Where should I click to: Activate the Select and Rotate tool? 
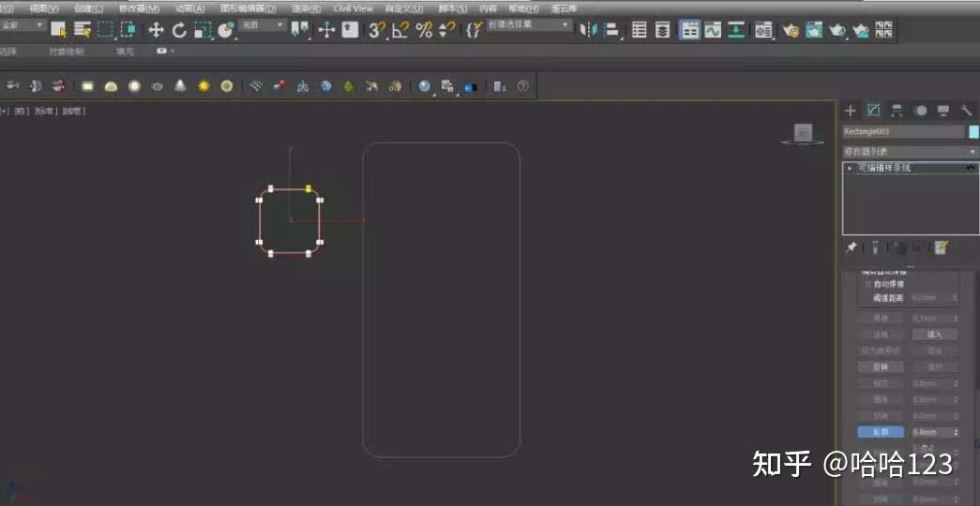pyautogui.click(x=179, y=29)
